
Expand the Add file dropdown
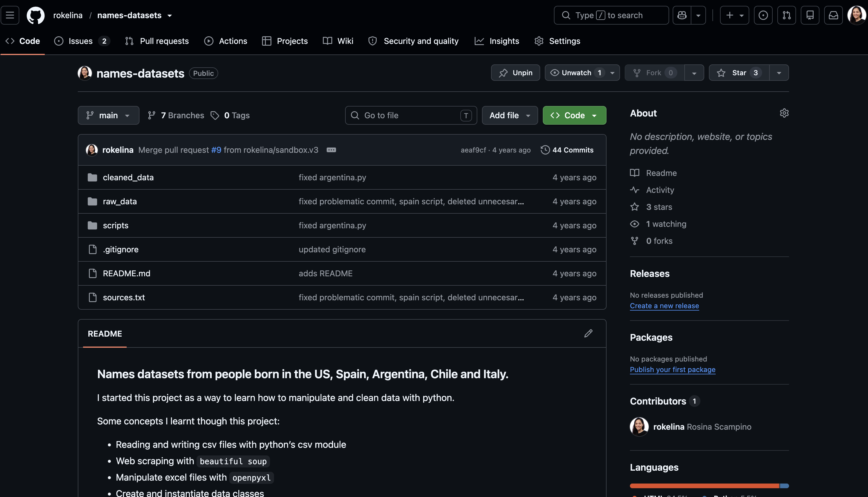point(510,115)
